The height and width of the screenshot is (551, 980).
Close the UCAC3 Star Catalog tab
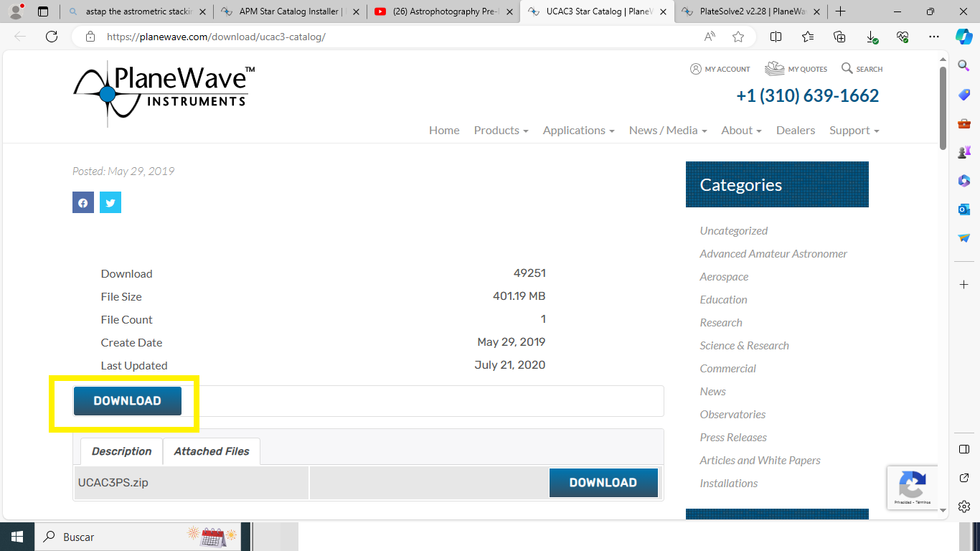[663, 11]
